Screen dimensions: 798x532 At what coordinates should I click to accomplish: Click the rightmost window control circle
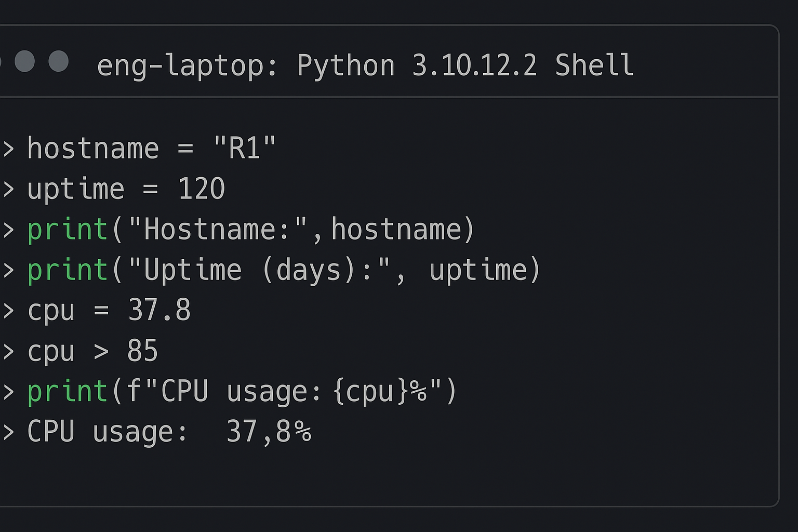59,62
